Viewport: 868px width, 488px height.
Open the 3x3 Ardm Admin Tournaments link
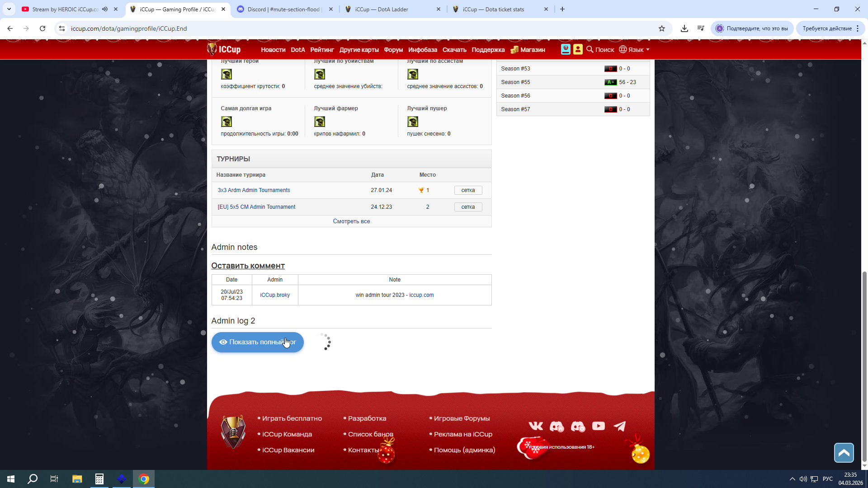pos(254,190)
